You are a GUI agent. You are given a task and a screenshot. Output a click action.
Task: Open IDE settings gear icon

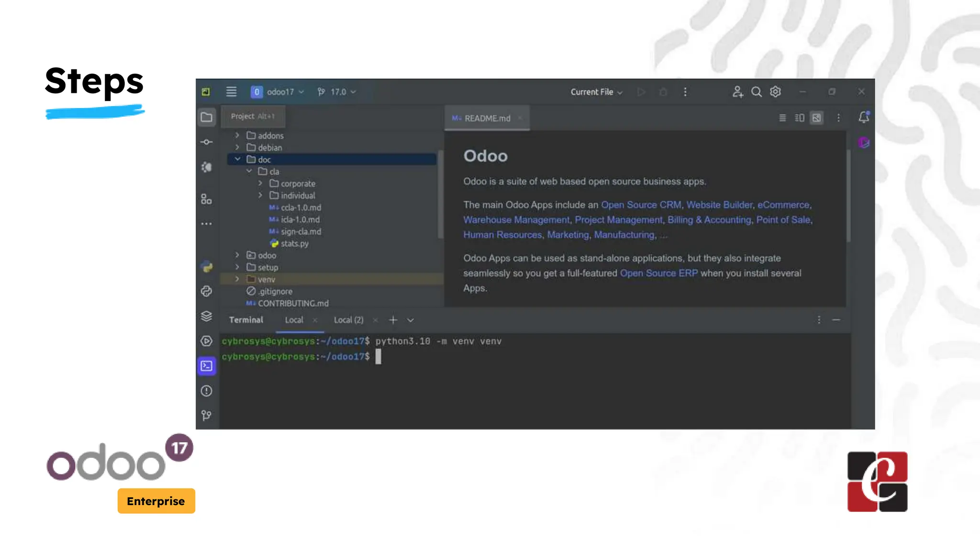775,92
